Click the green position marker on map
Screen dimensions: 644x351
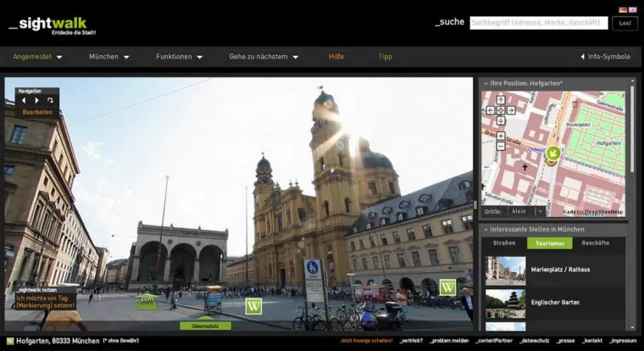tap(552, 153)
